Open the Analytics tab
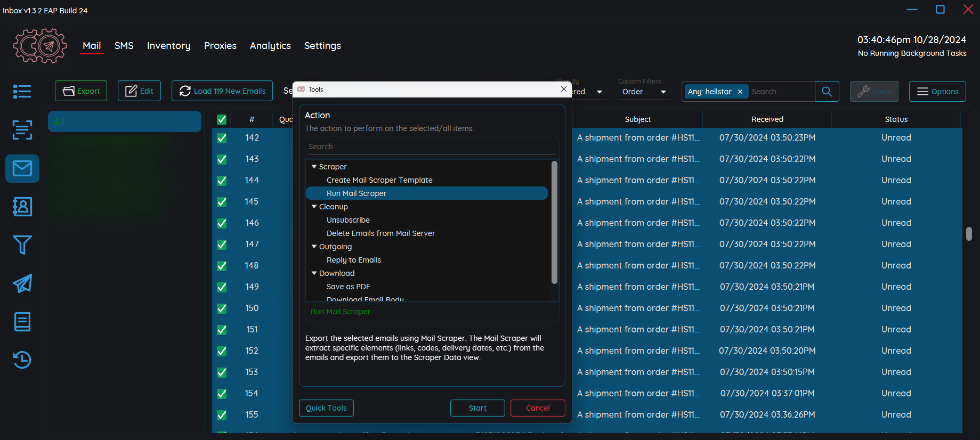This screenshot has height=440, width=980. [270, 46]
